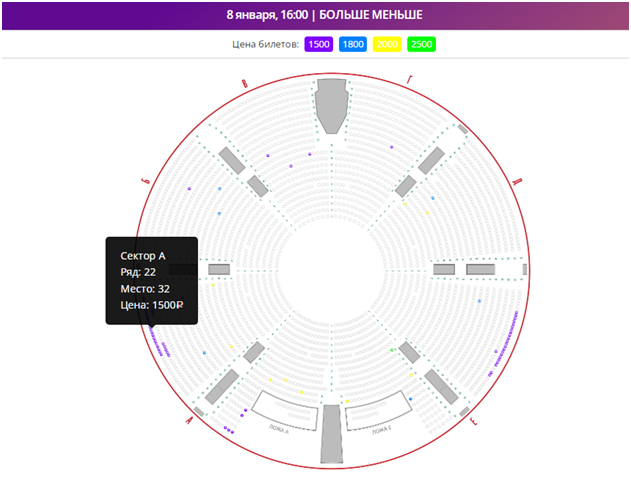Pick the blue seat near the right edge

tap(479, 300)
